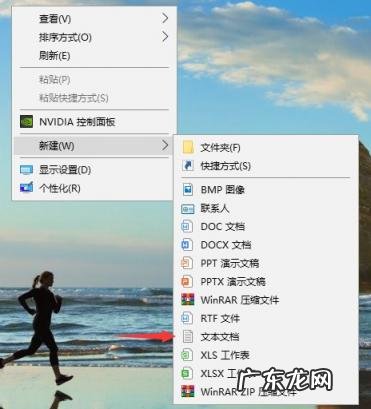Image resolution: width=371 pixels, height=409 pixels.
Task: Click the Personalize (个性化) icon
Action: (x=26, y=187)
